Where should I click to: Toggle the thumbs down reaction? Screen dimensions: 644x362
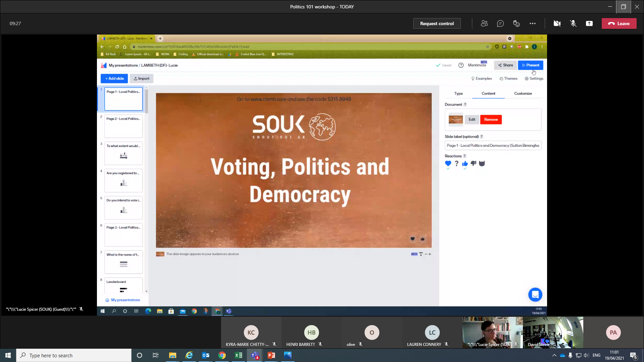point(473,164)
